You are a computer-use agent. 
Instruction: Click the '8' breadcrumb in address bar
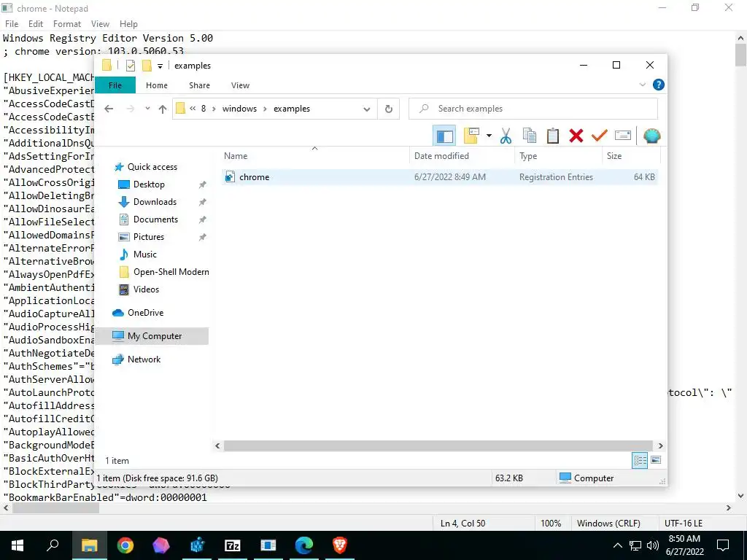click(204, 109)
